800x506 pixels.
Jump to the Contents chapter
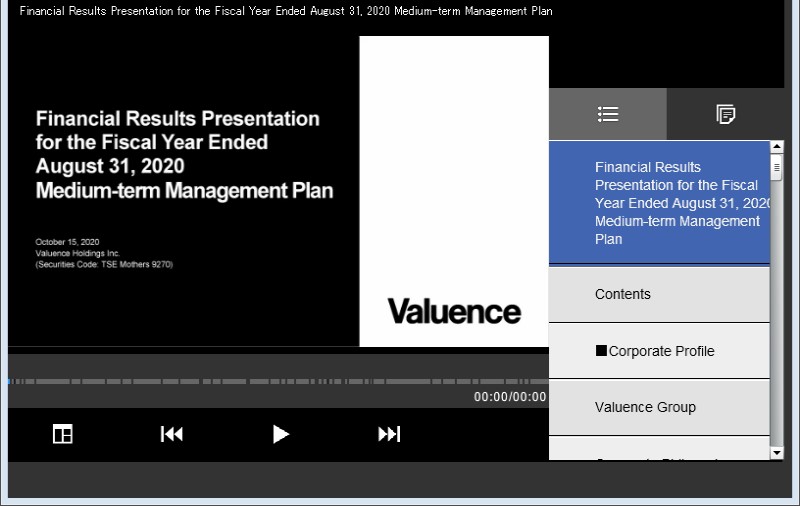[x=659, y=294]
